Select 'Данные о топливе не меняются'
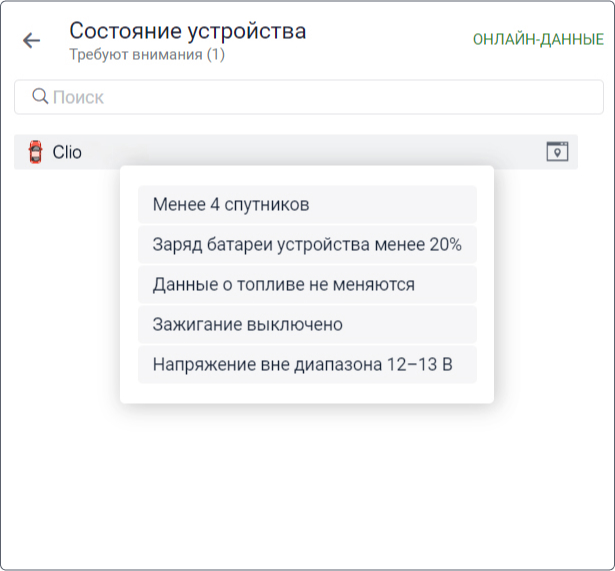 point(307,285)
